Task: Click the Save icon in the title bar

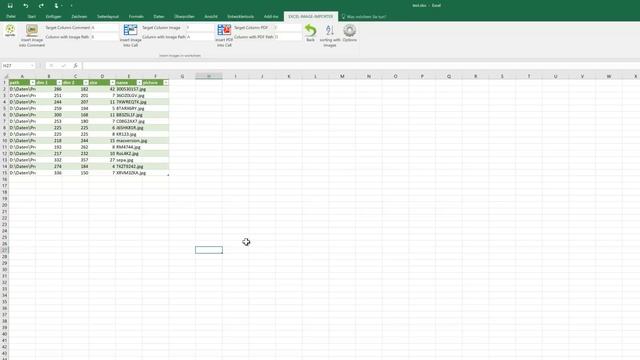Action: 10,6
